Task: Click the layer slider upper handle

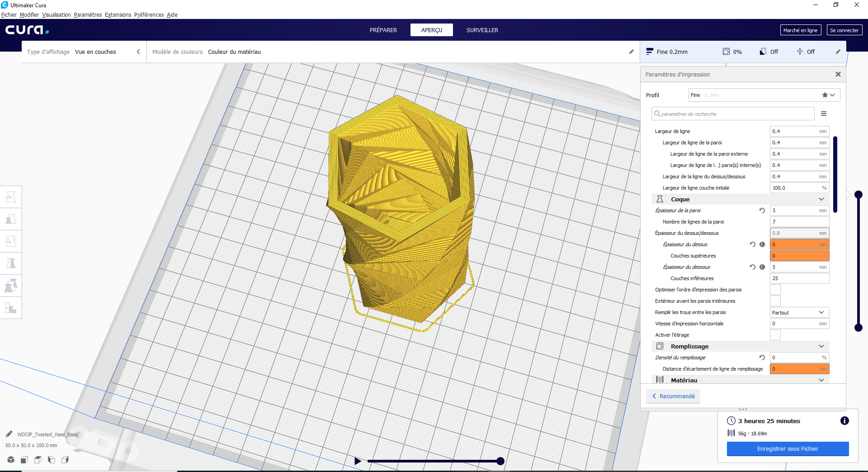Action: click(859, 195)
